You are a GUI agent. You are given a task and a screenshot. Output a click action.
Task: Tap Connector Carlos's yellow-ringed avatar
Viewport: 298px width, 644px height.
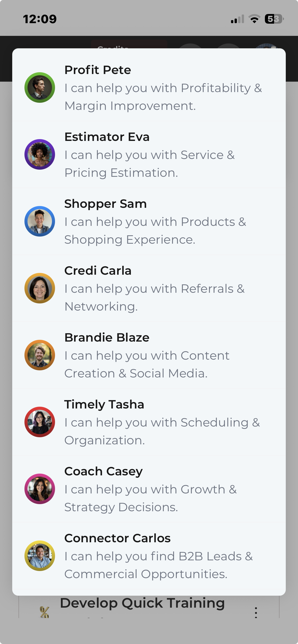pos(40,556)
